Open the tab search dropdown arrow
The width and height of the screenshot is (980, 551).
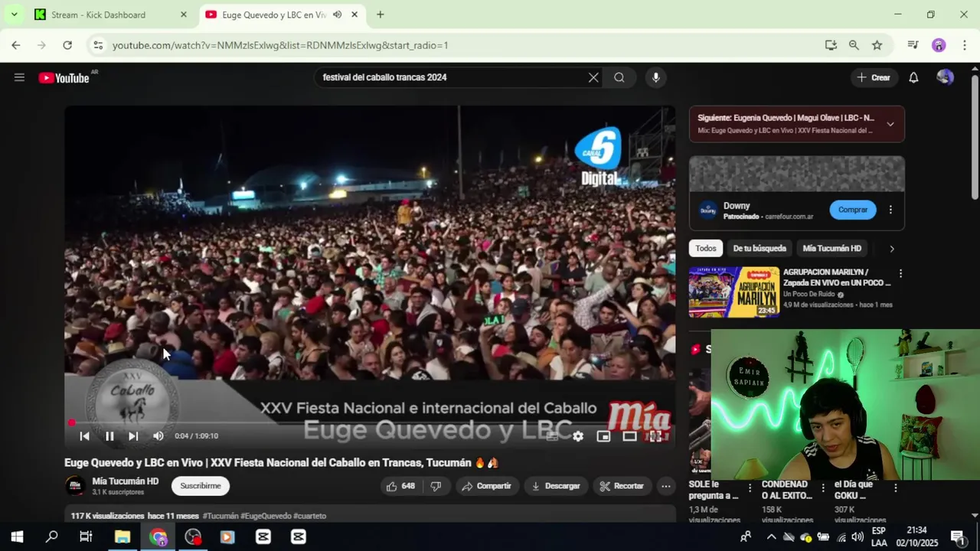pos(14,15)
